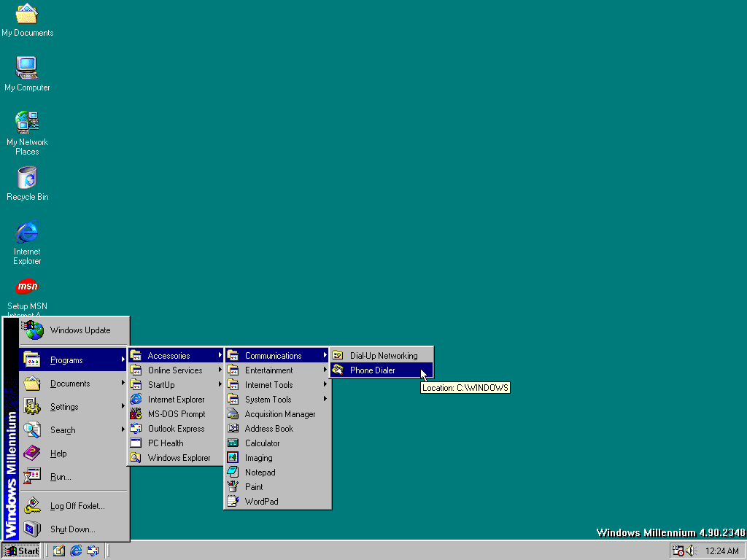This screenshot has width=747, height=560.
Task: Click the taskbar clock showing 12:24 AM
Action: pos(721,551)
